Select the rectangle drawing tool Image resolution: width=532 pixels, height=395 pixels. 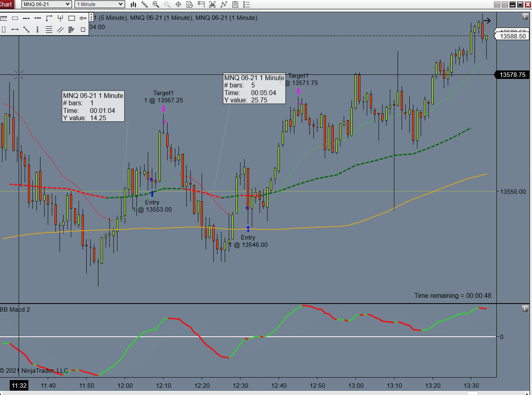point(72,18)
